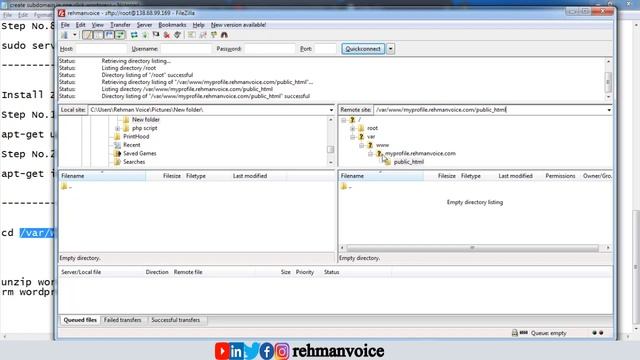Click the Username input field
This screenshot has height=360, width=640.
[x=186, y=49]
